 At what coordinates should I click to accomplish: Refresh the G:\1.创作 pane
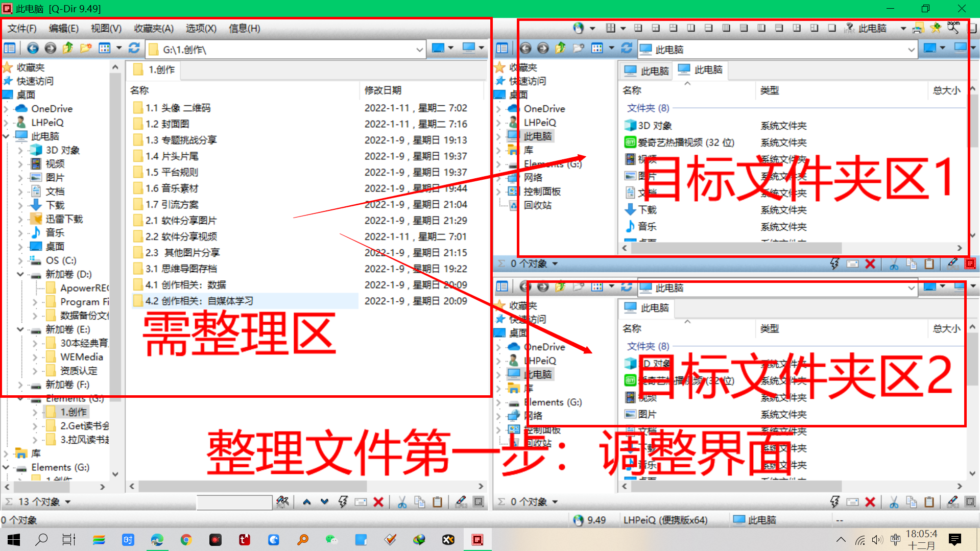pos(134,49)
